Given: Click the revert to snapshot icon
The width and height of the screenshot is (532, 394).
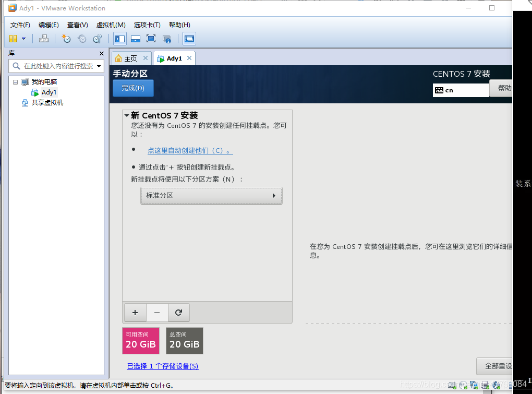Looking at the screenshot, I should pyautogui.click(x=82, y=39).
